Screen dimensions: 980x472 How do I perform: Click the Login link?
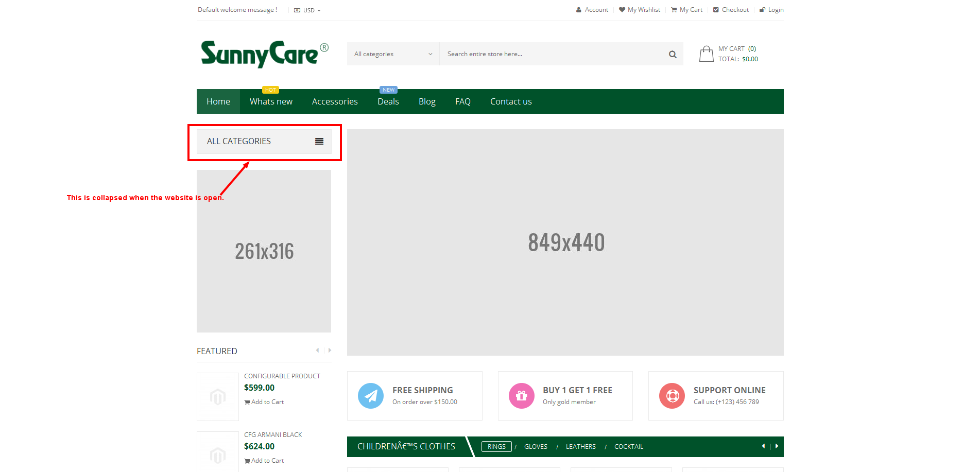[x=772, y=10]
